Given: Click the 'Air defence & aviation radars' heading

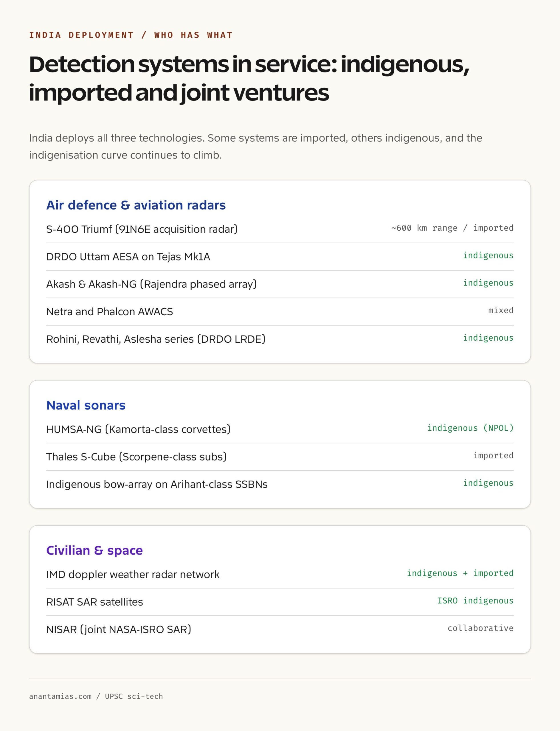Looking at the screenshot, I should pos(136,205).
